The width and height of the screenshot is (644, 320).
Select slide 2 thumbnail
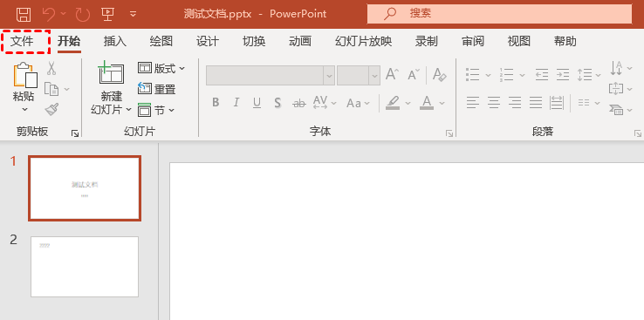pos(85,266)
